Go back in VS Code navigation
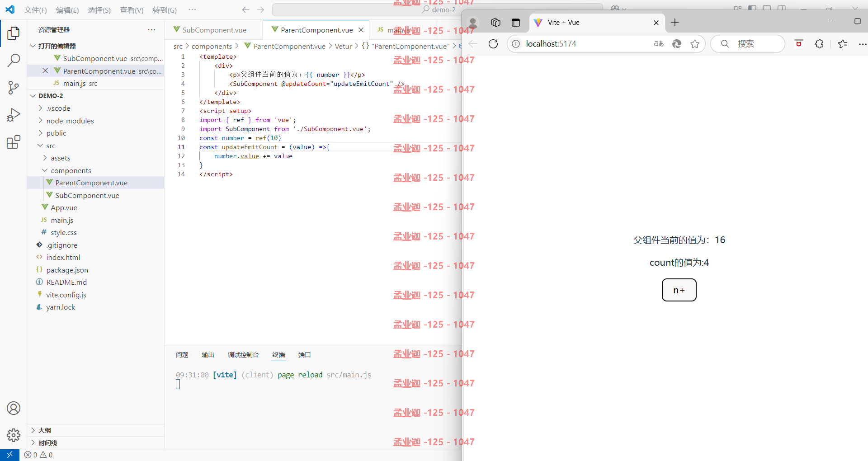The image size is (868, 461). 245,9
